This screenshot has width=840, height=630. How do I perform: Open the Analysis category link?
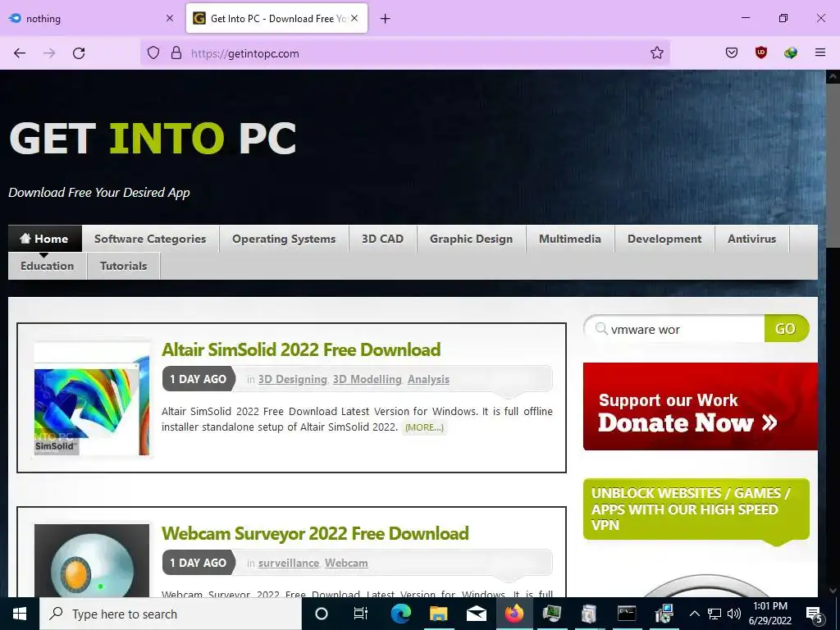[x=428, y=379]
